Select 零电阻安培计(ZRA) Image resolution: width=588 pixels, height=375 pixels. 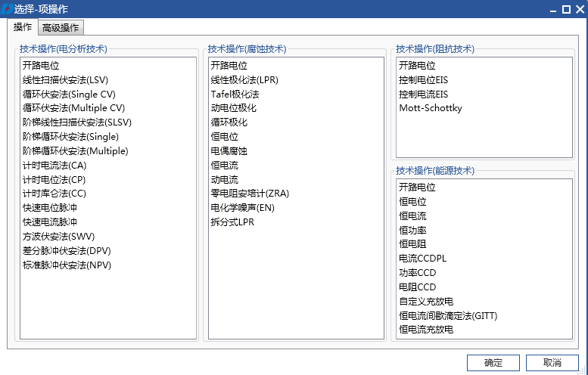pos(250,194)
